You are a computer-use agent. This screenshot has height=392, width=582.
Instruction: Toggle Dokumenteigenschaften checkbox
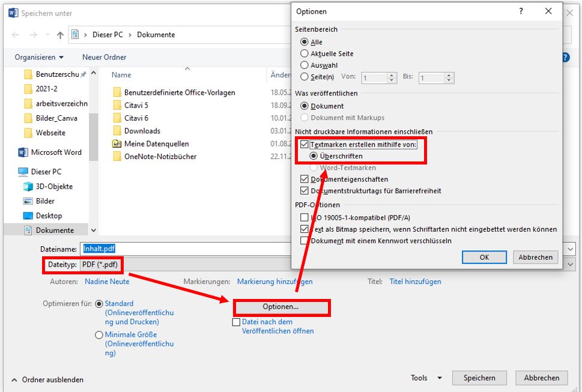tap(305, 179)
